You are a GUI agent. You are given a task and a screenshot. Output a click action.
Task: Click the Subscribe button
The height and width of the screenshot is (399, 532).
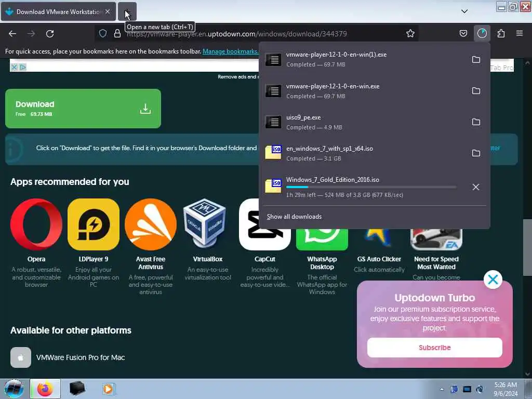435,348
